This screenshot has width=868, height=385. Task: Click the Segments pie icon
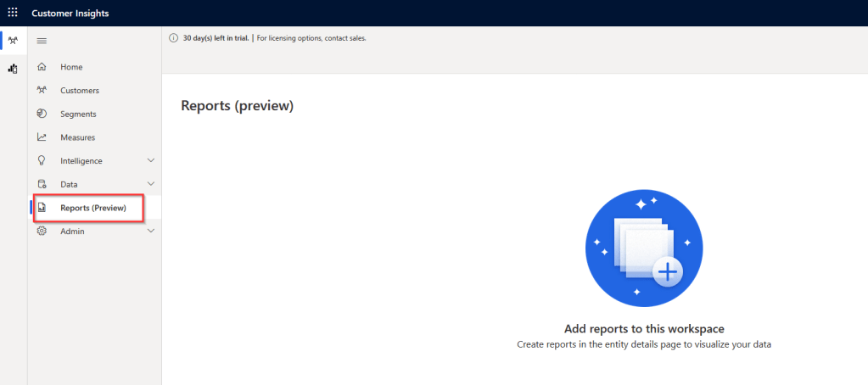[x=42, y=114]
